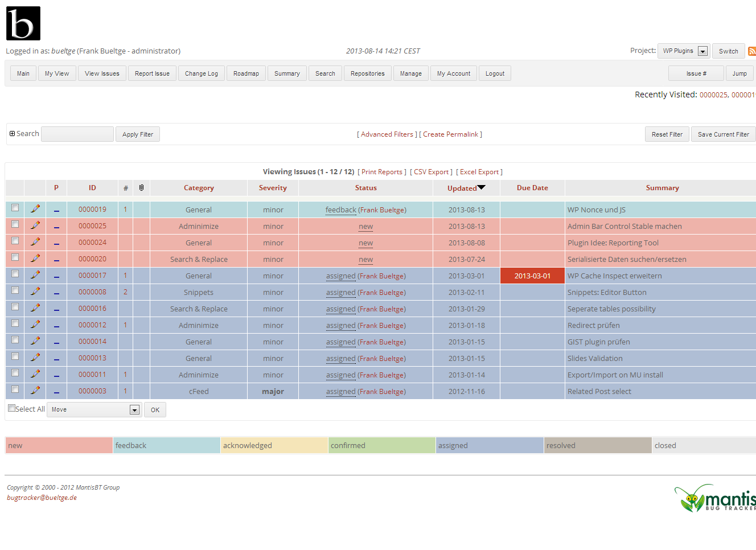
Task: Edit issue 0000016 with pencil icon
Action: point(35,308)
